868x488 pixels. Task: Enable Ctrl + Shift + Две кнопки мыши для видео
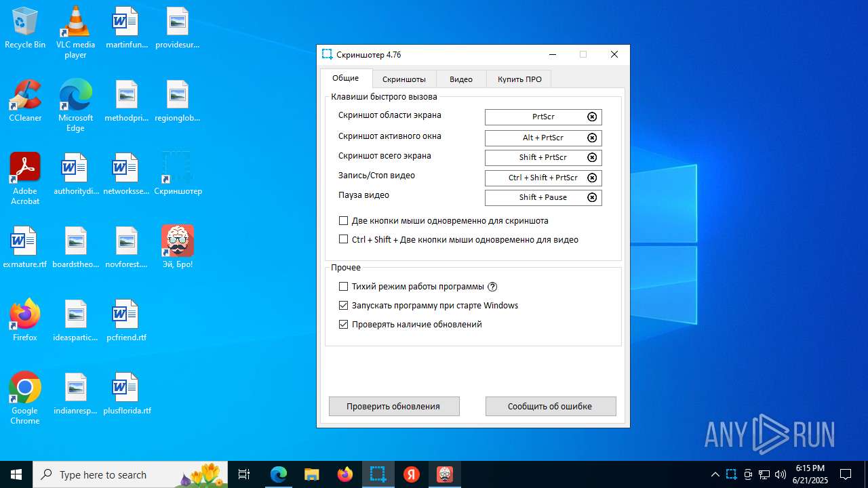click(x=343, y=240)
